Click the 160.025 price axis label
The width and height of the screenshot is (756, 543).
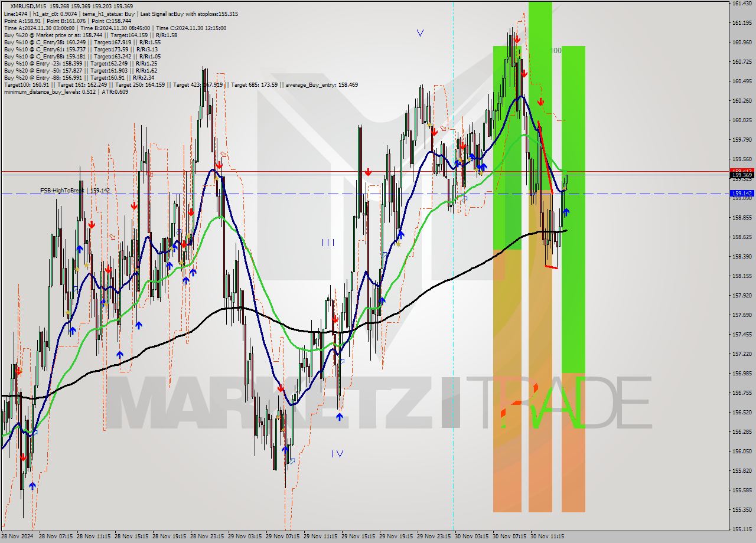[742, 120]
